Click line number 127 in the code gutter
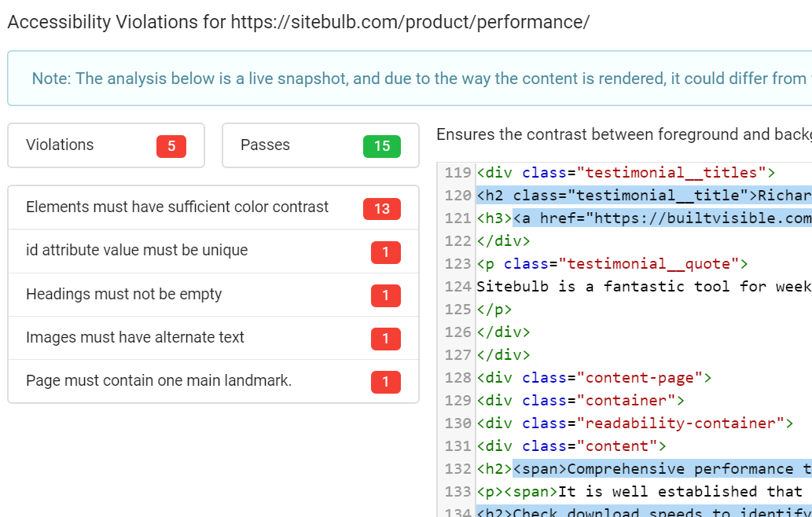 (457, 355)
